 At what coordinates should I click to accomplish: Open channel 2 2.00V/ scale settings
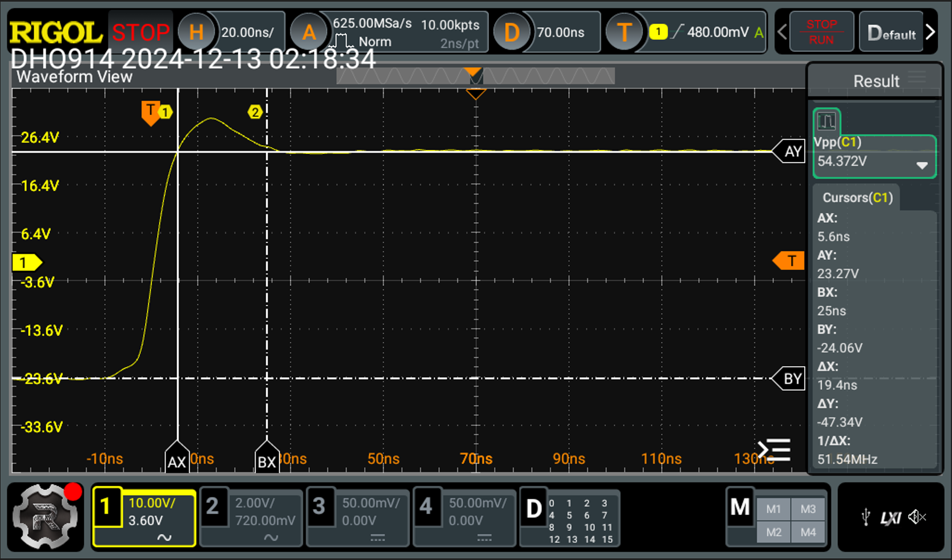[x=251, y=518]
